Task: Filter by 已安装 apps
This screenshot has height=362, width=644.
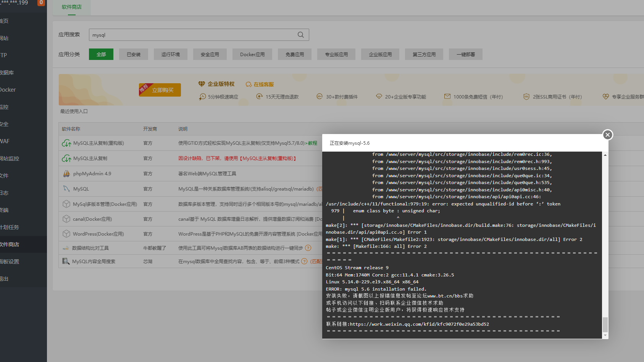Action: click(x=134, y=54)
